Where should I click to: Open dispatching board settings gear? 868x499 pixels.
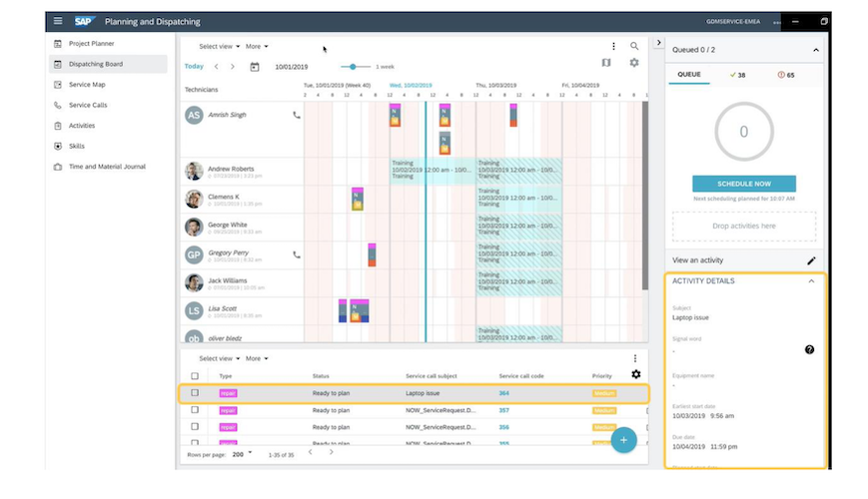634,63
